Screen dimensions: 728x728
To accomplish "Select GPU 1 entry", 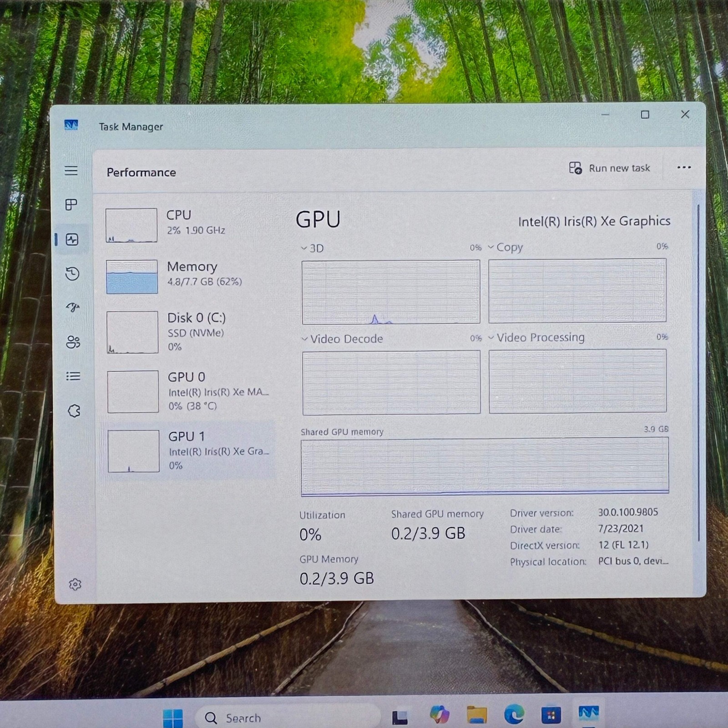I will coord(187,451).
